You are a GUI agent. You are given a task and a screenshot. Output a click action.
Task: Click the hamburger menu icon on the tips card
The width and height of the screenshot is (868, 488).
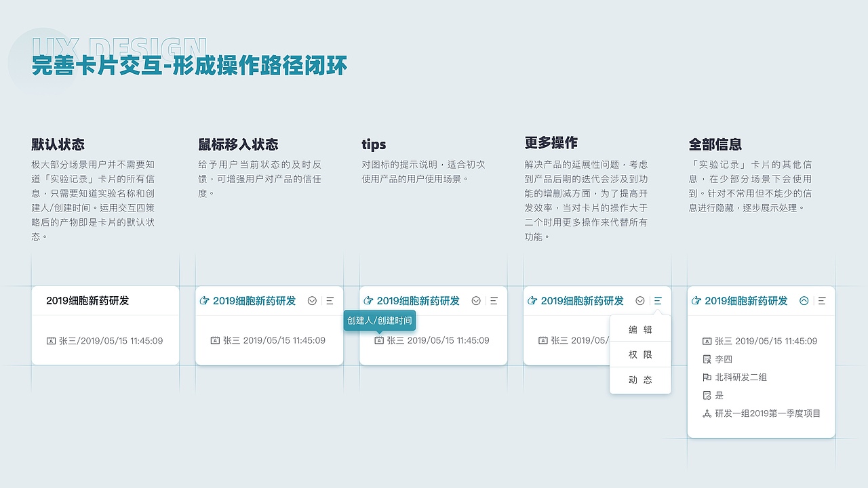click(494, 301)
